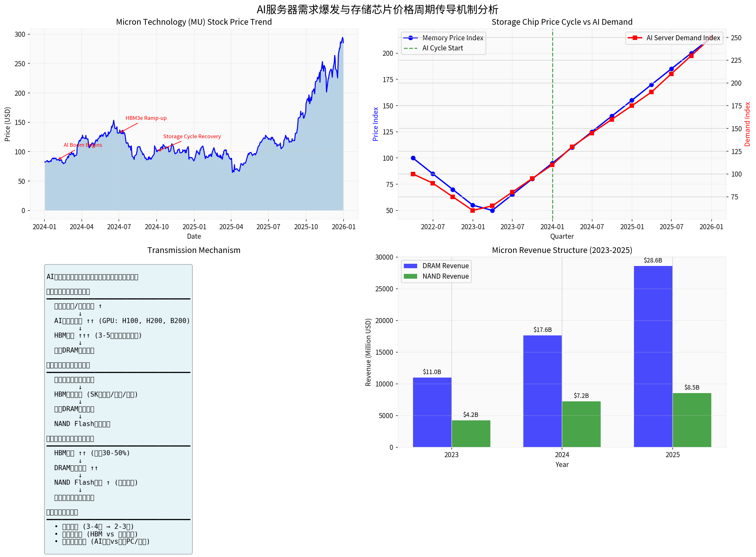The width and height of the screenshot is (756, 557).
Task: Click the $17.6B label above 2024 DRAM bar
Action: point(542,330)
